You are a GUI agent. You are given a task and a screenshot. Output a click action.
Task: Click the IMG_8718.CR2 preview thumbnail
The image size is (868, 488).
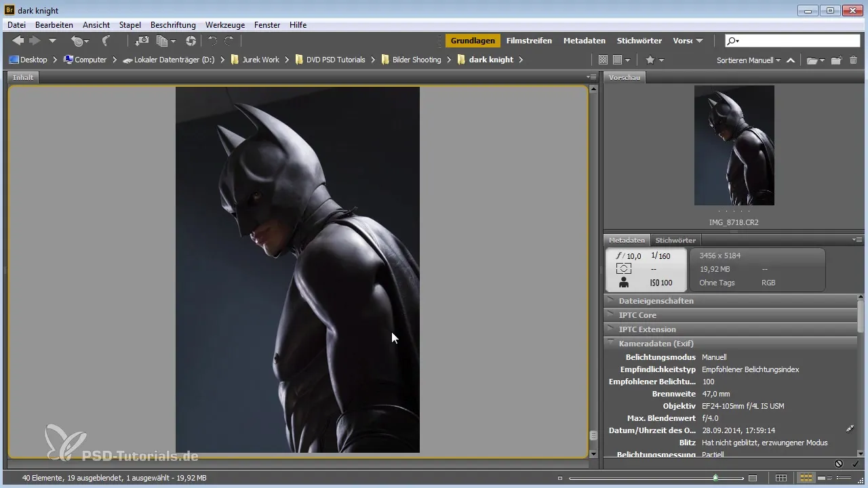tap(734, 145)
